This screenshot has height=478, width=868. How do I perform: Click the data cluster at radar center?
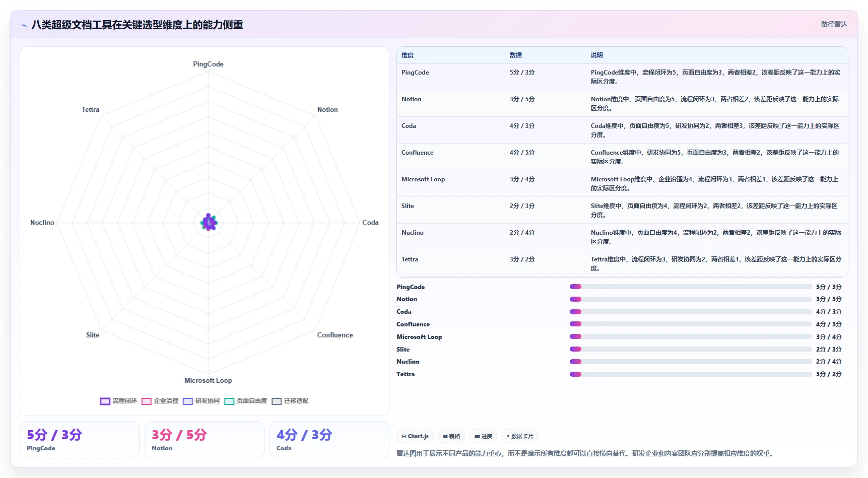point(209,222)
